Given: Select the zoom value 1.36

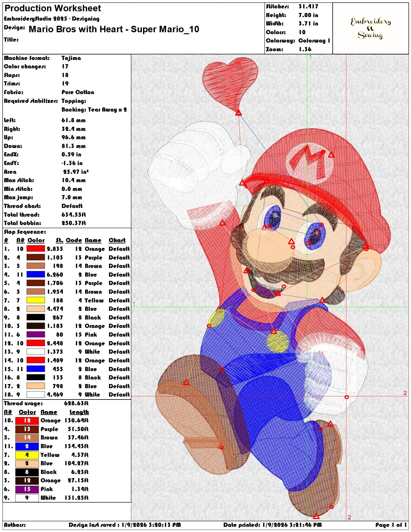Looking at the screenshot, I should coord(305,49).
